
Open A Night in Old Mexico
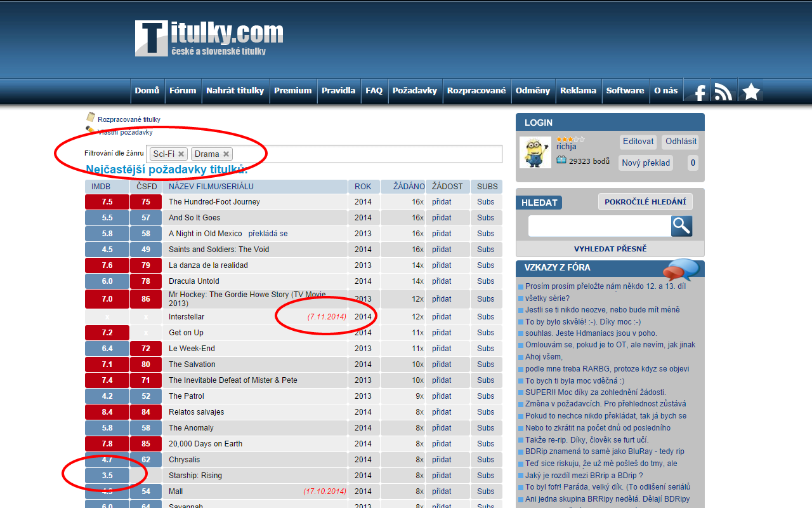[206, 234]
